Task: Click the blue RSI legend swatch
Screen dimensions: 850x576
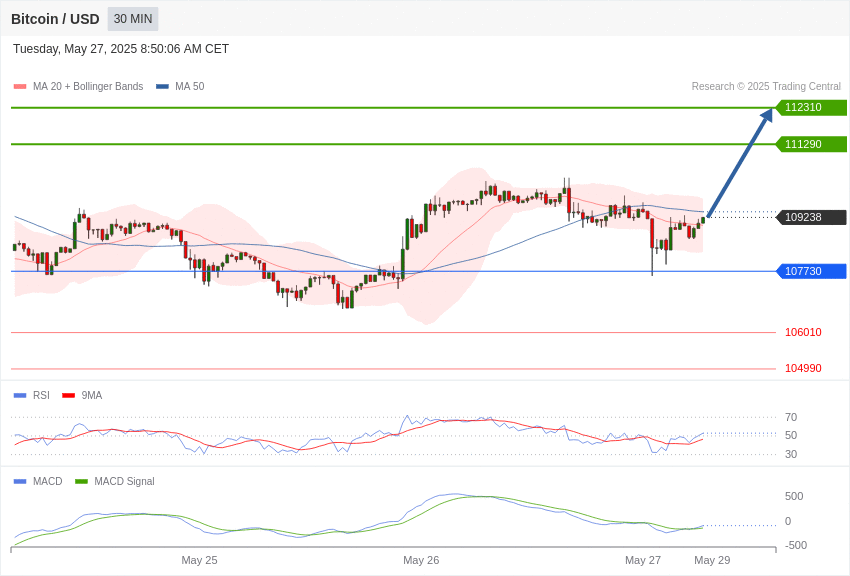Action: 20,396
